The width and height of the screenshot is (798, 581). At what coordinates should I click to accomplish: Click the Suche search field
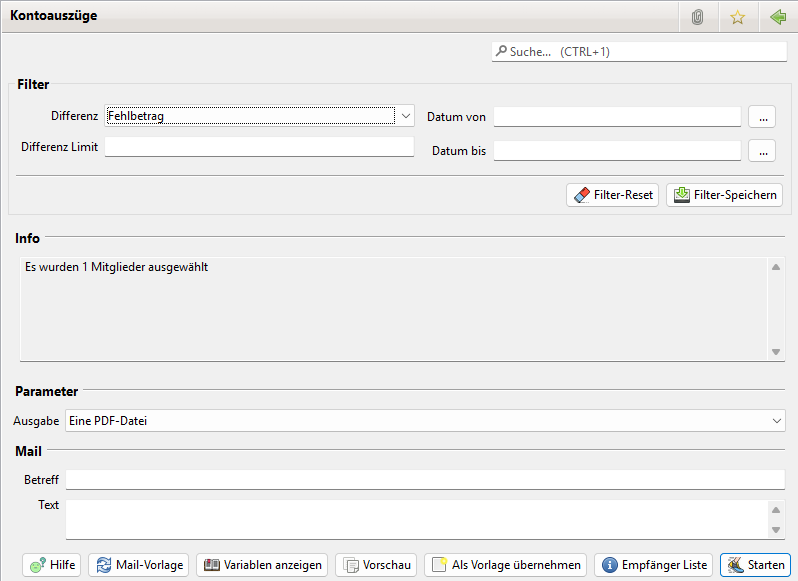(x=640, y=51)
